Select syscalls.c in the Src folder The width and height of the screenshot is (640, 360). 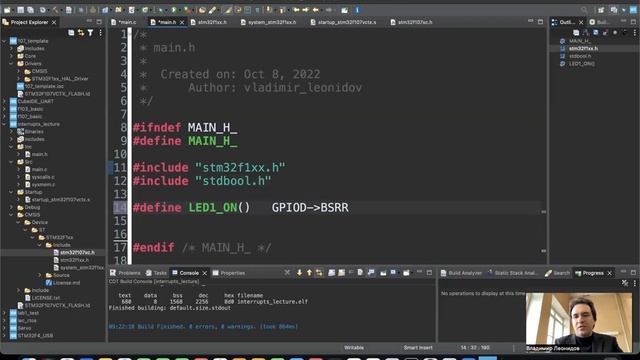[43, 177]
